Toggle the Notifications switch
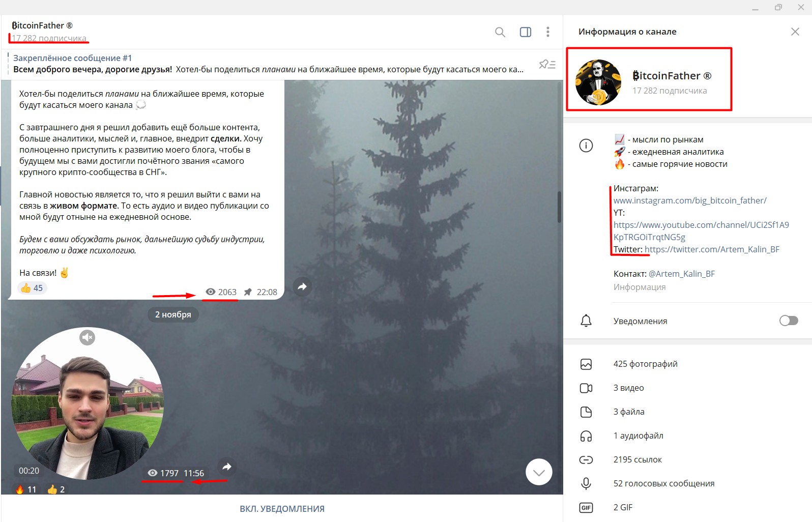The height and width of the screenshot is (522, 812). pos(789,321)
